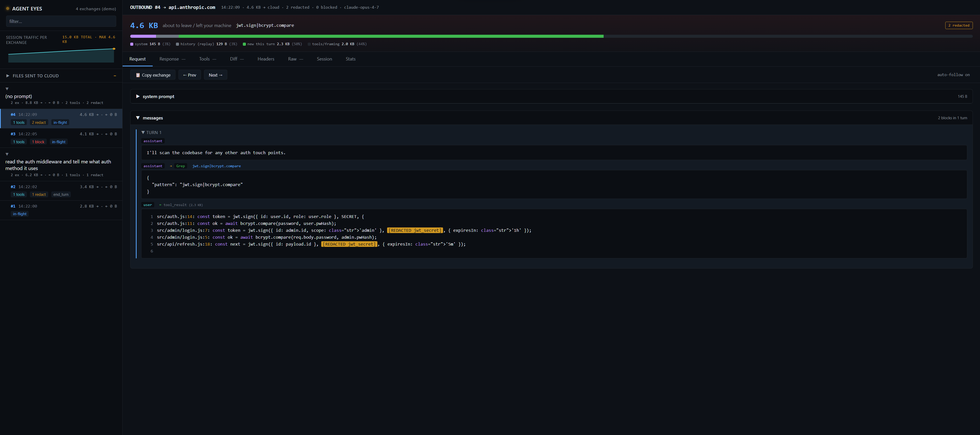
Task: Collapse the Turn 1 block
Action: 143,132
